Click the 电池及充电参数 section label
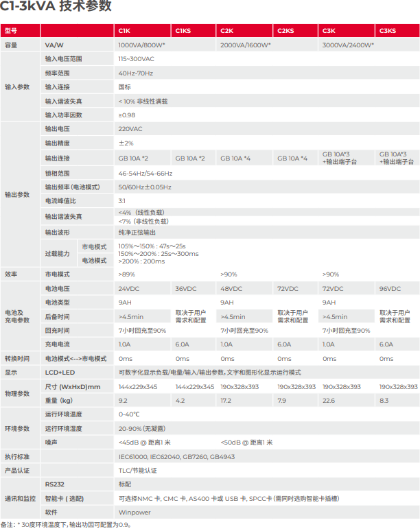420x529 pixels. (17, 316)
